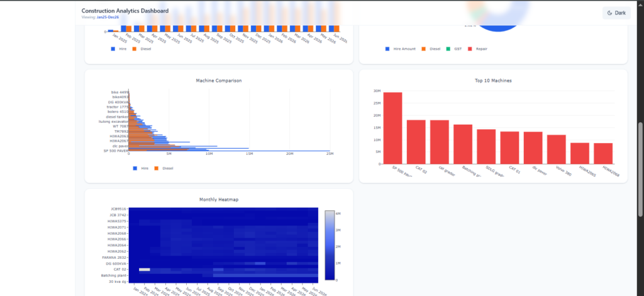Image resolution: width=644 pixels, height=296 pixels.
Task: Click the 25M tick on Machine Comparison axis
Action: point(330,154)
